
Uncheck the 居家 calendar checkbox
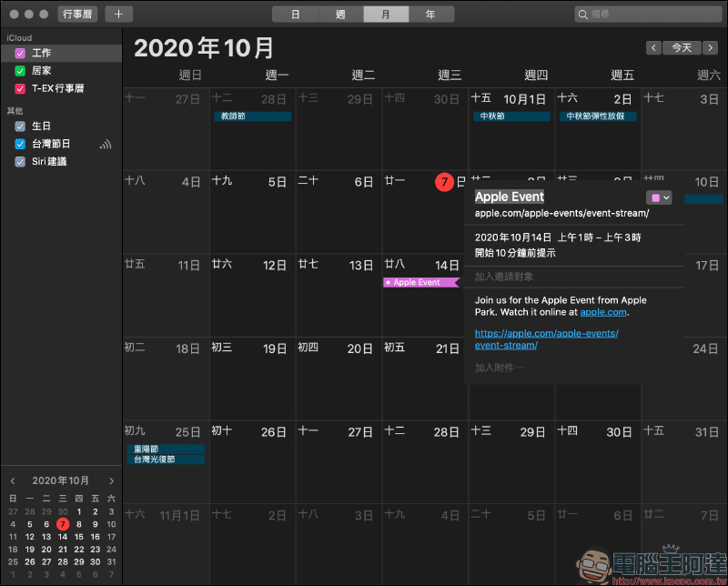tap(20, 71)
